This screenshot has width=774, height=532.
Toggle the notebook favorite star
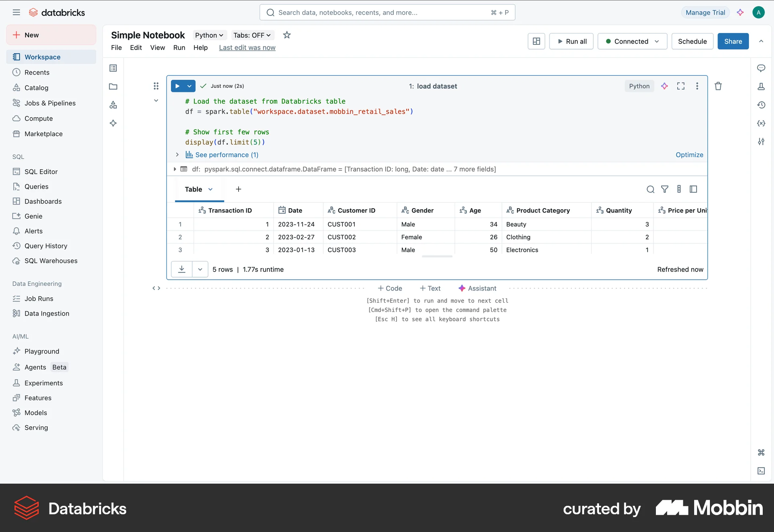coord(287,35)
